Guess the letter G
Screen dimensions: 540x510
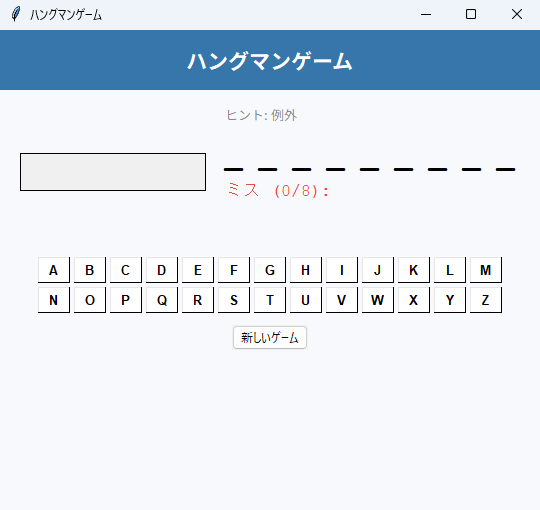pyautogui.click(x=270, y=270)
